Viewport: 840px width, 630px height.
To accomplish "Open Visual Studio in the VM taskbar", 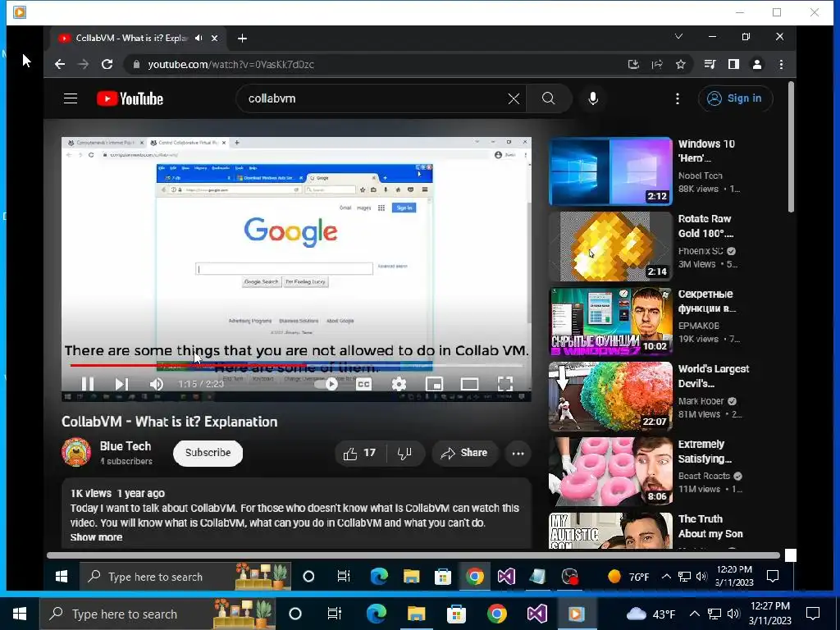I will click(505, 577).
